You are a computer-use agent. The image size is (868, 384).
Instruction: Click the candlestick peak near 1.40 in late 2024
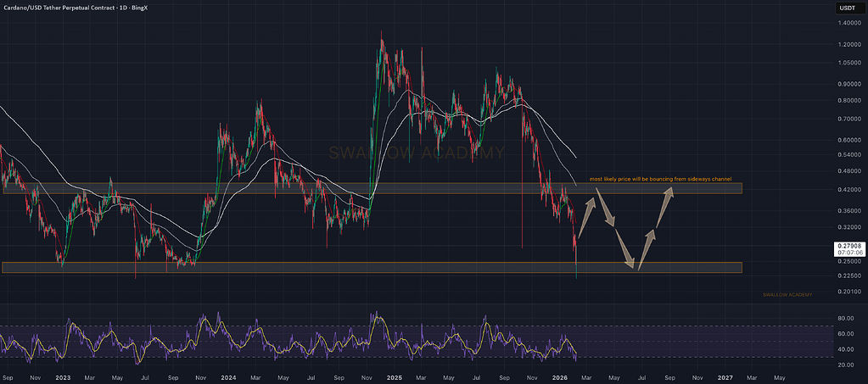[x=381, y=36]
